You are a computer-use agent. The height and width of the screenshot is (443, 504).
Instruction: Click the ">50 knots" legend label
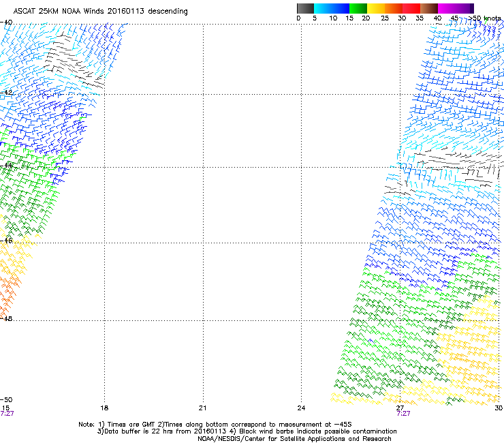(484, 18)
